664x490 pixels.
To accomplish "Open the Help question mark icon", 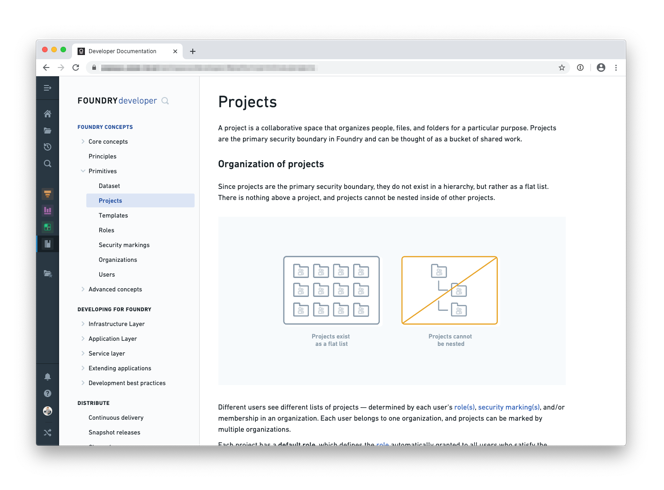I will click(47, 393).
